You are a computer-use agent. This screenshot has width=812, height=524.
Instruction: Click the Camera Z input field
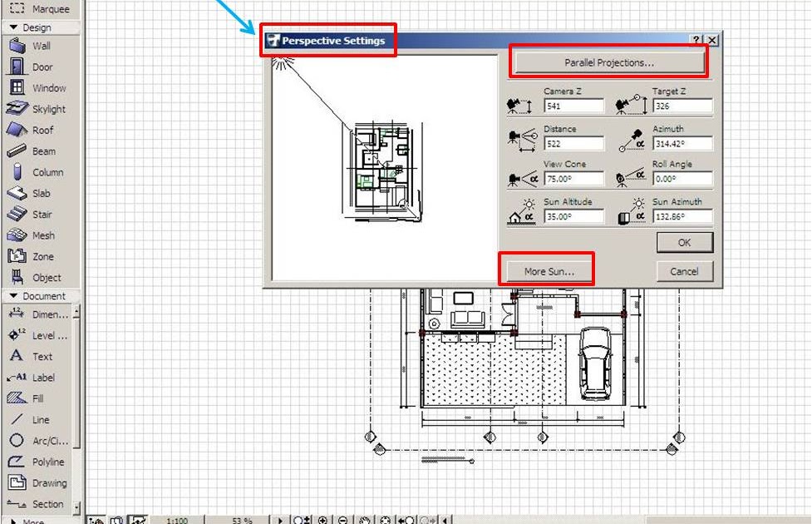pyautogui.click(x=573, y=106)
